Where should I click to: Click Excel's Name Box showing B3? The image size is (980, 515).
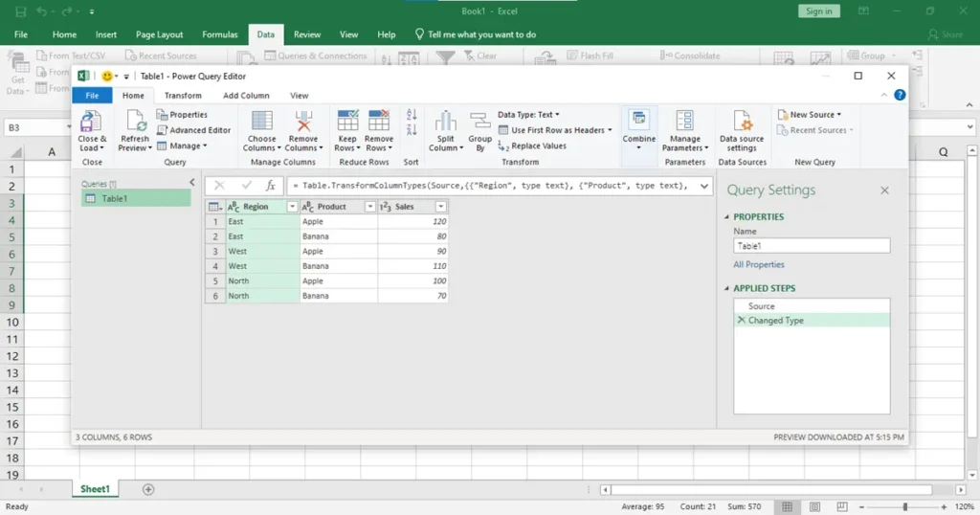(36, 127)
